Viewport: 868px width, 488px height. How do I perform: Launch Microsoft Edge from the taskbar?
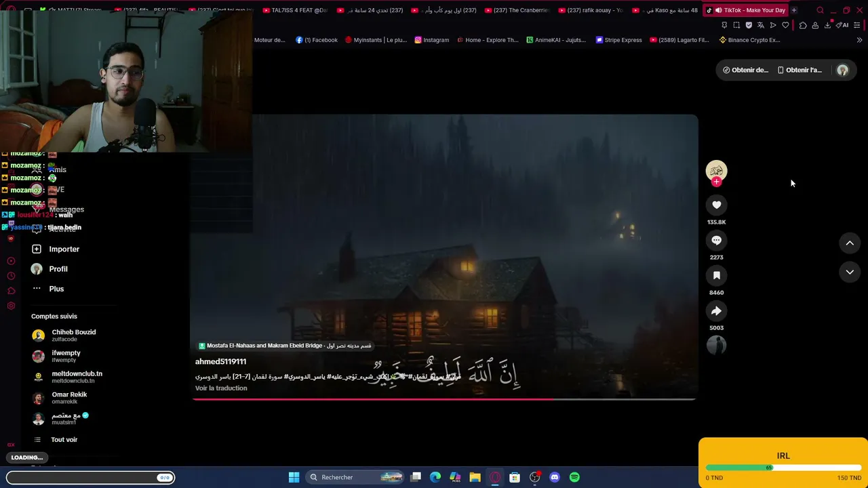point(435,477)
